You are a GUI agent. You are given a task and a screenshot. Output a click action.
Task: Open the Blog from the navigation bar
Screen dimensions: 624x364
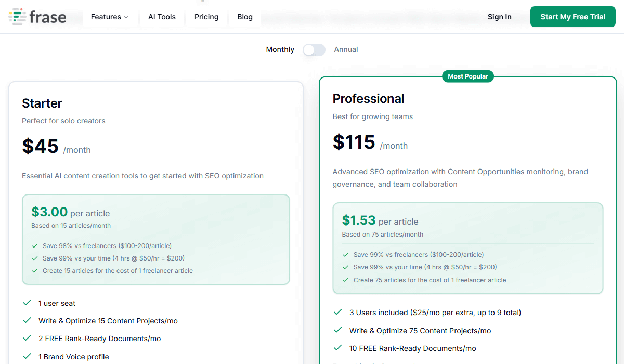(244, 16)
